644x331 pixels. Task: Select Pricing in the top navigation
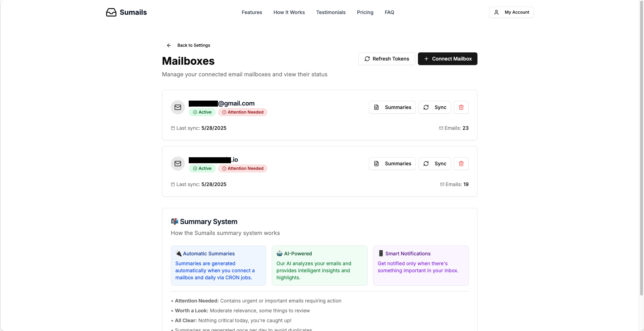365,12
